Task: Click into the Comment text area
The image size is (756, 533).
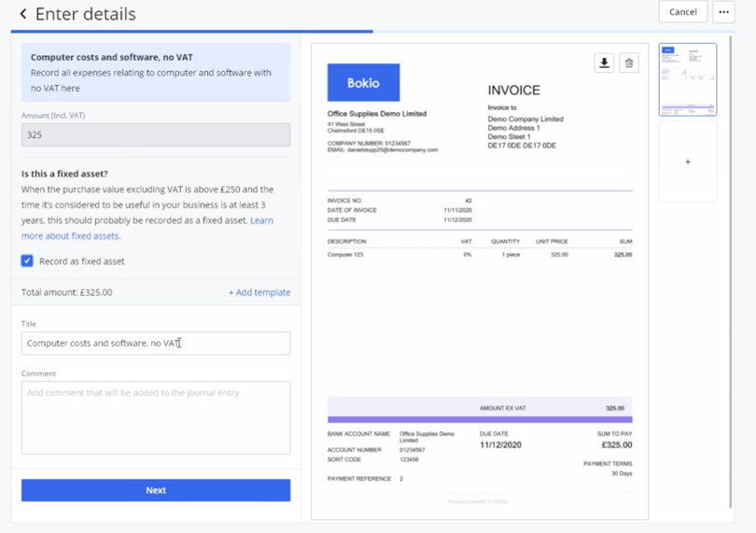Action: pos(156,417)
